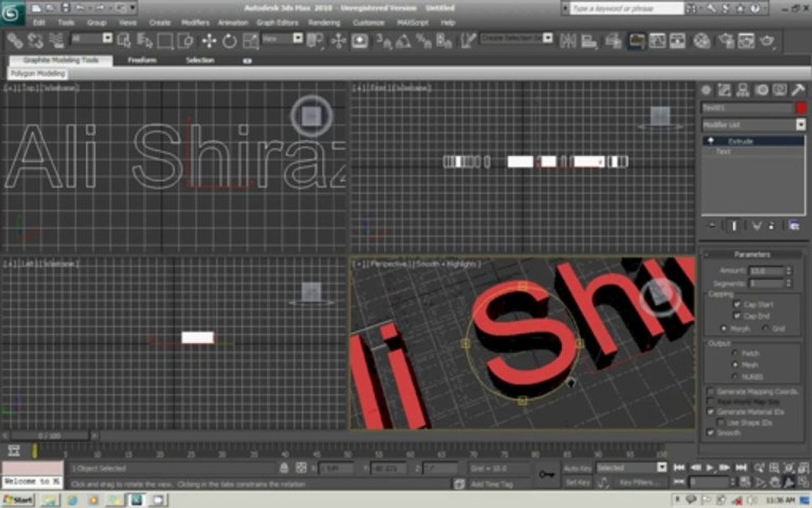Click the red object color swatch
812x508 pixels.
pyautogui.click(x=801, y=107)
